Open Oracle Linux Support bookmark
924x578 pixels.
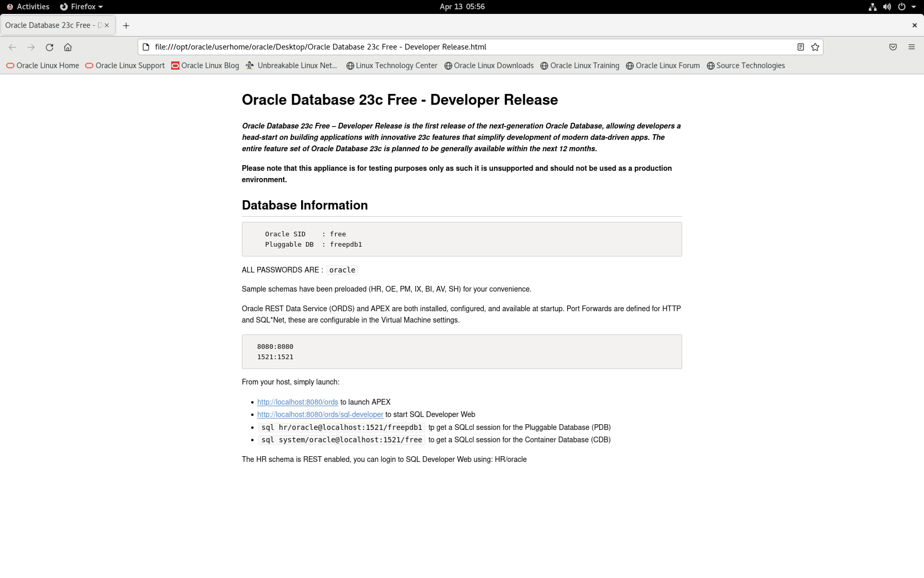(125, 65)
